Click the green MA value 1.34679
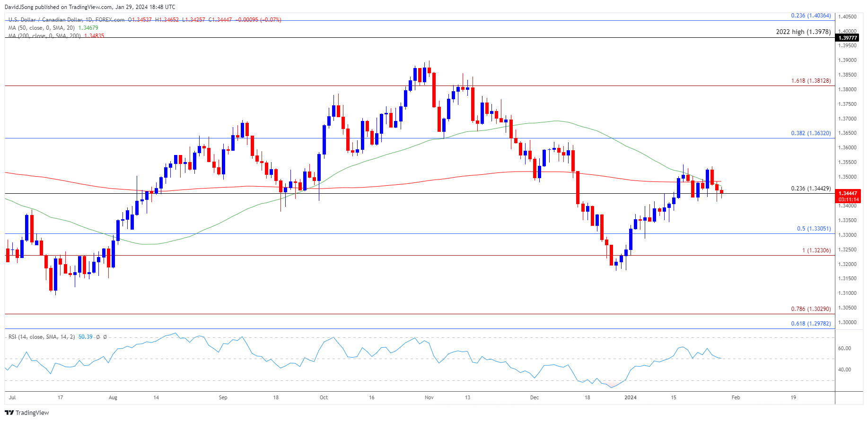This screenshot has height=421, width=868. click(x=88, y=28)
